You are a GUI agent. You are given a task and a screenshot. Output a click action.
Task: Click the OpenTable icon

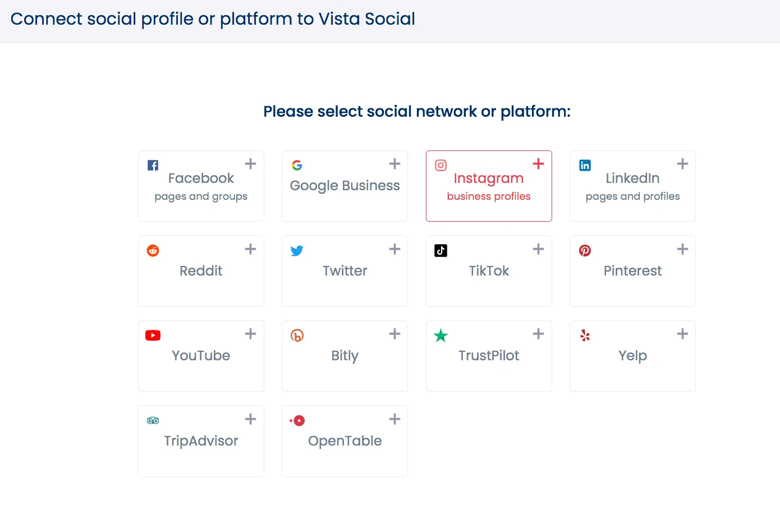pyautogui.click(x=297, y=420)
